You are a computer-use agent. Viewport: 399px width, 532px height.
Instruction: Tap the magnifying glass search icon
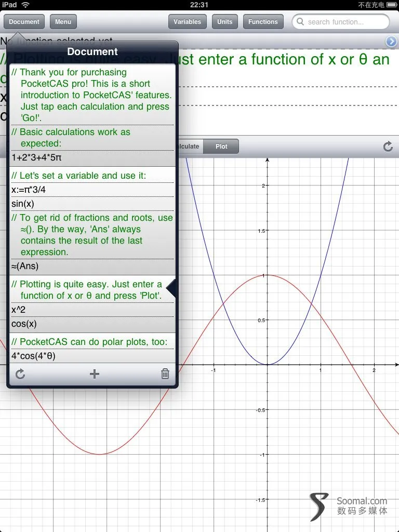[300, 22]
